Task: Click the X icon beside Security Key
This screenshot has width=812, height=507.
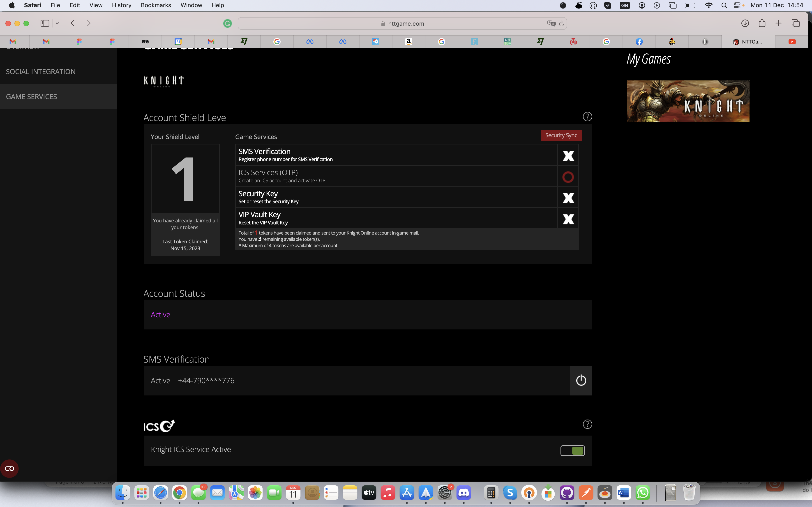Action: pos(568,198)
